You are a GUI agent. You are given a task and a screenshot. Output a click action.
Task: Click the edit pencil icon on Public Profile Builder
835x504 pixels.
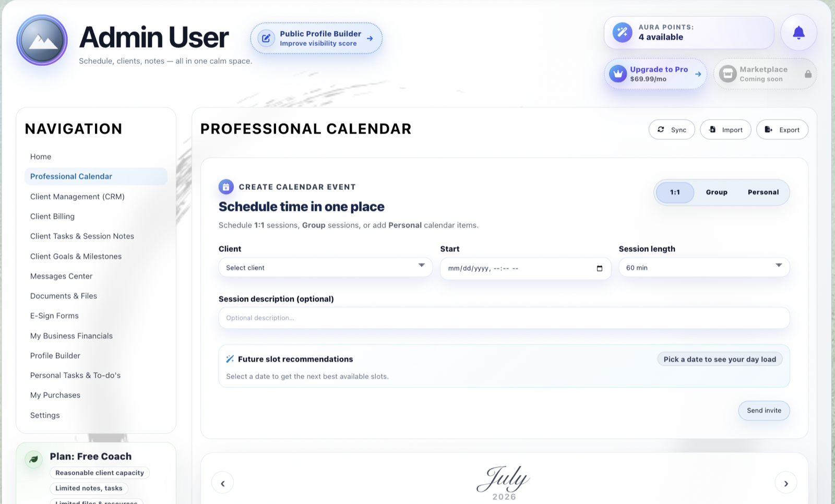(x=266, y=38)
